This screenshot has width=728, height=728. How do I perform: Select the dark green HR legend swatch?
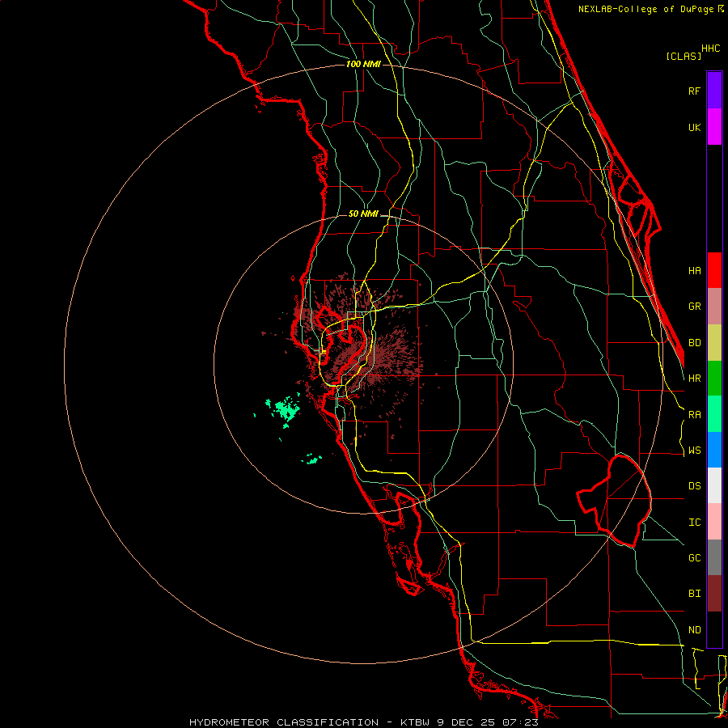click(x=714, y=378)
